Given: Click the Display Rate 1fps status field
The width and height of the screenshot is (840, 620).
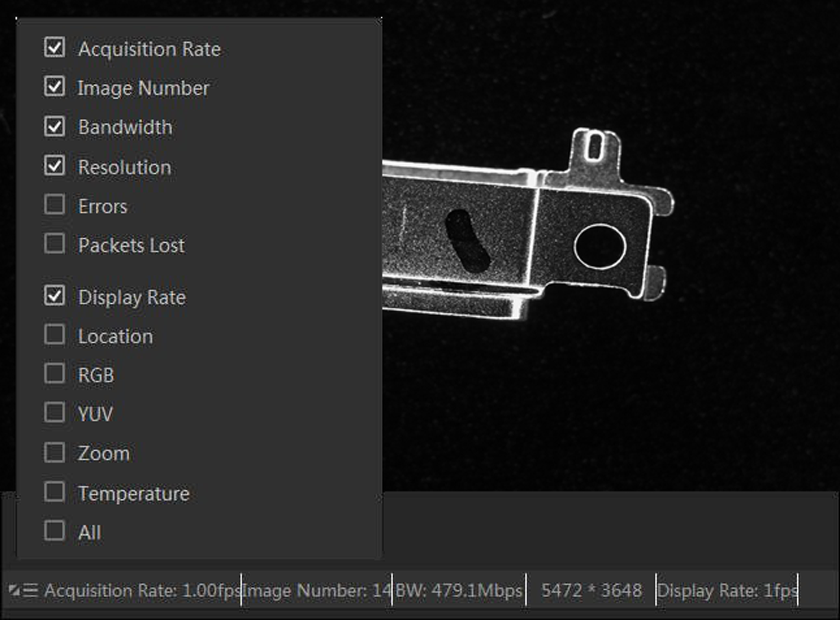Looking at the screenshot, I should point(727,591).
